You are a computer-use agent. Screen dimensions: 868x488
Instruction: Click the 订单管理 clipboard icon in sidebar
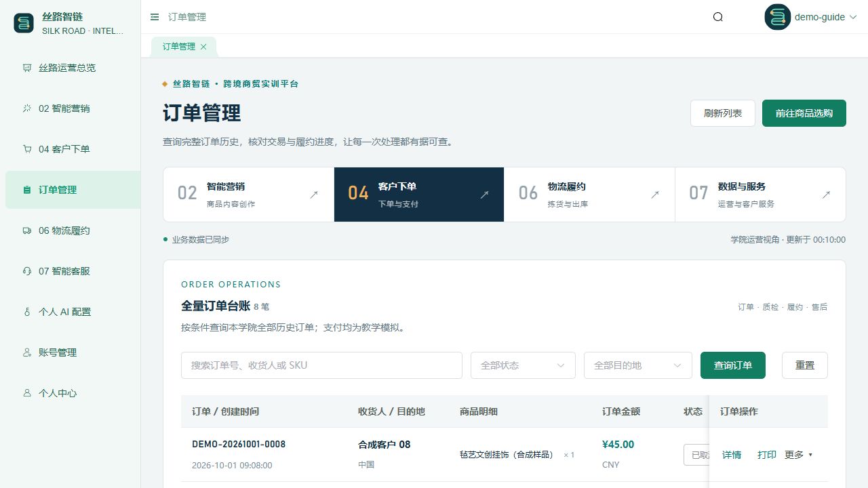coord(27,190)
